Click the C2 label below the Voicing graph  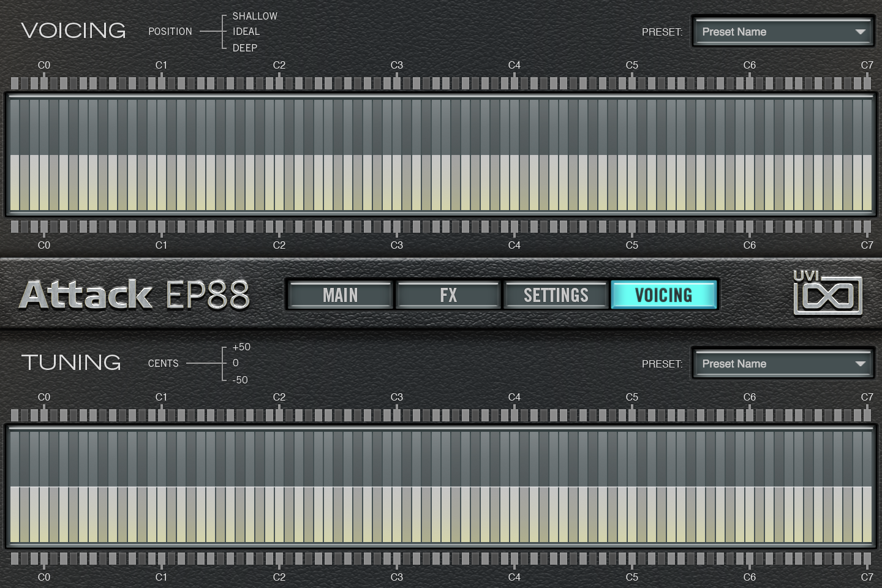pos(279,245)
